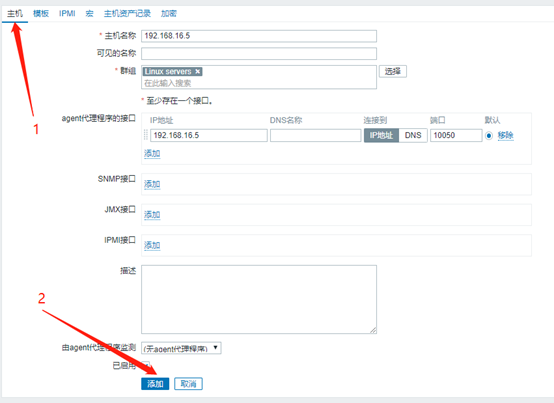Click 添加 for JMX接口
The height and width of the screenshot is (403, 554).
point(152,215)
